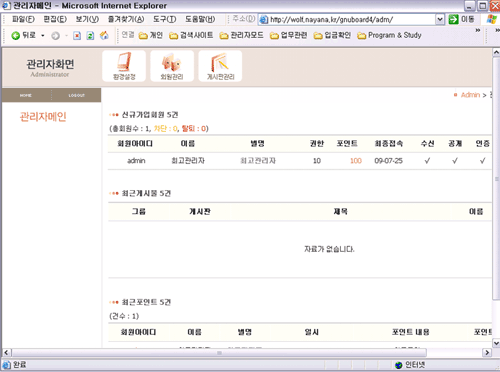Open the 검색사이트 favorites folder
Image resolution: width=500 pixels, height=372 pixels.
pyautogui.click(x=191, y=35)
